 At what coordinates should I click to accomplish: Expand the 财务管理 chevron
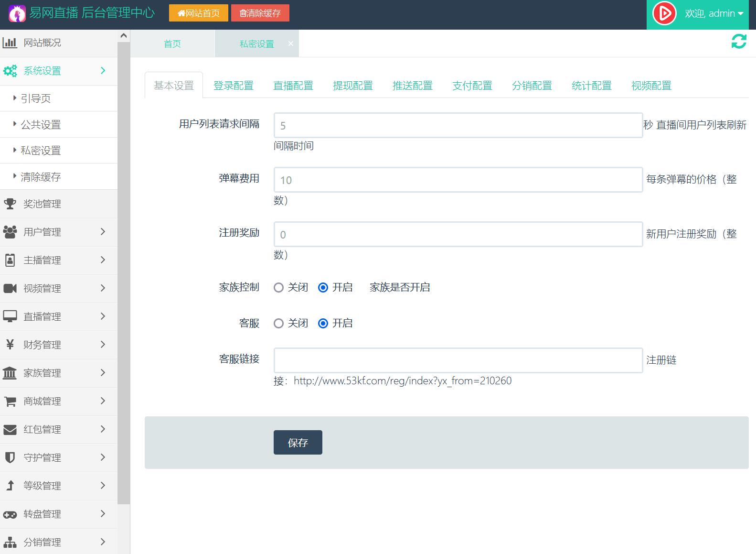[x=103, y=345]
